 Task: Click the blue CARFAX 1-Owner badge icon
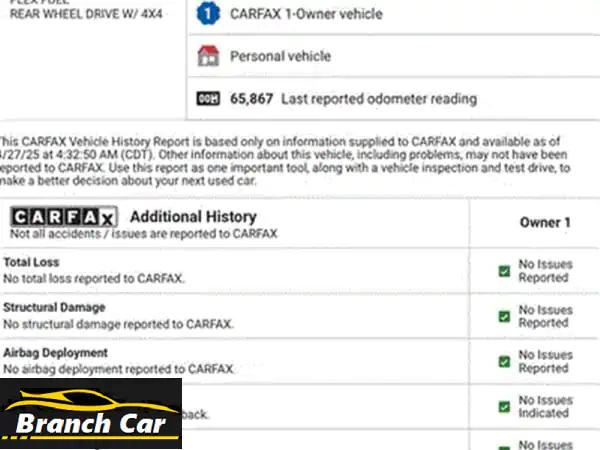(x=208, y=14)
